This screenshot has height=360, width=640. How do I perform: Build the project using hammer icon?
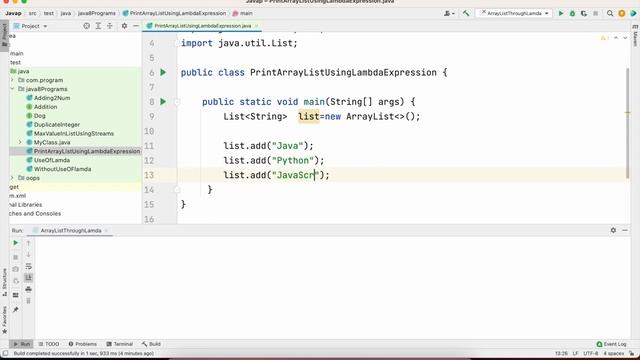point(466,13)
